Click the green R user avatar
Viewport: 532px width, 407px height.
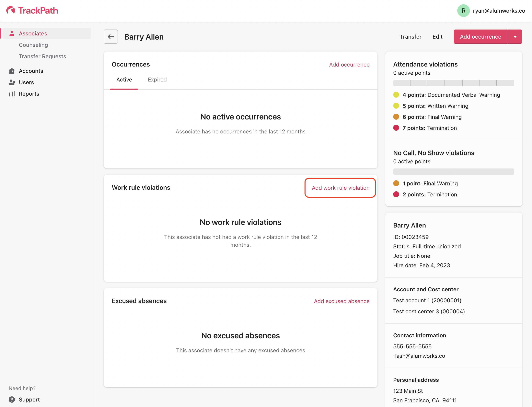pyautogui.click(x=463, y=11)
